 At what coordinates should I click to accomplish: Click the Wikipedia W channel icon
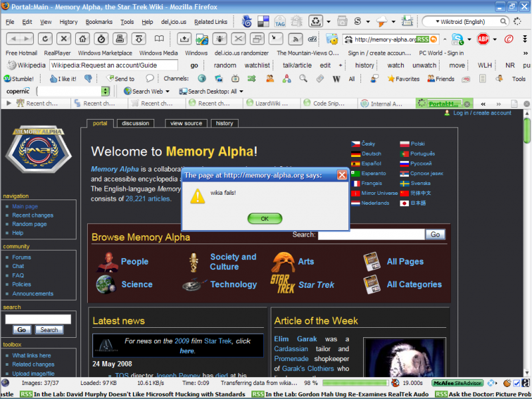pyautogui.click(x=336, y=78)
